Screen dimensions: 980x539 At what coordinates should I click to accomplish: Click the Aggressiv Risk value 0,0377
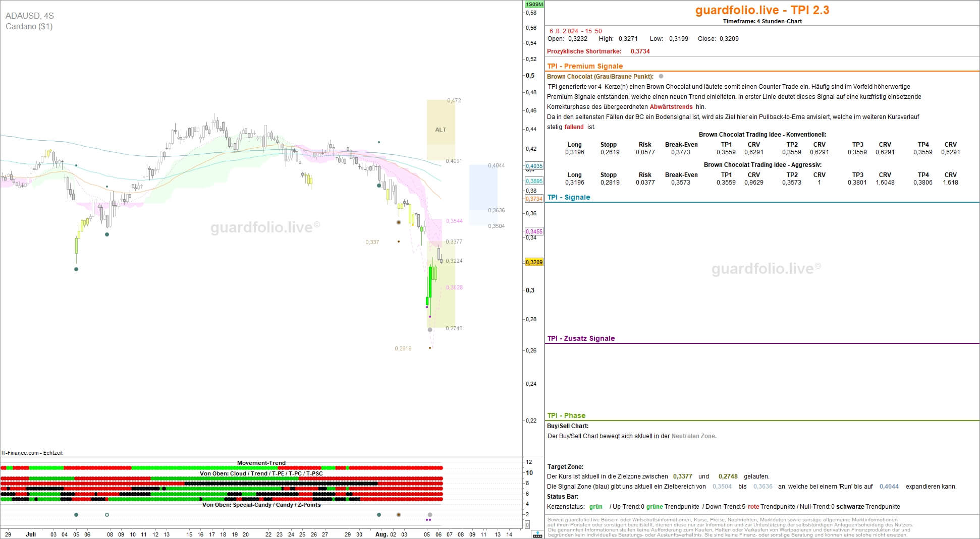645,183
